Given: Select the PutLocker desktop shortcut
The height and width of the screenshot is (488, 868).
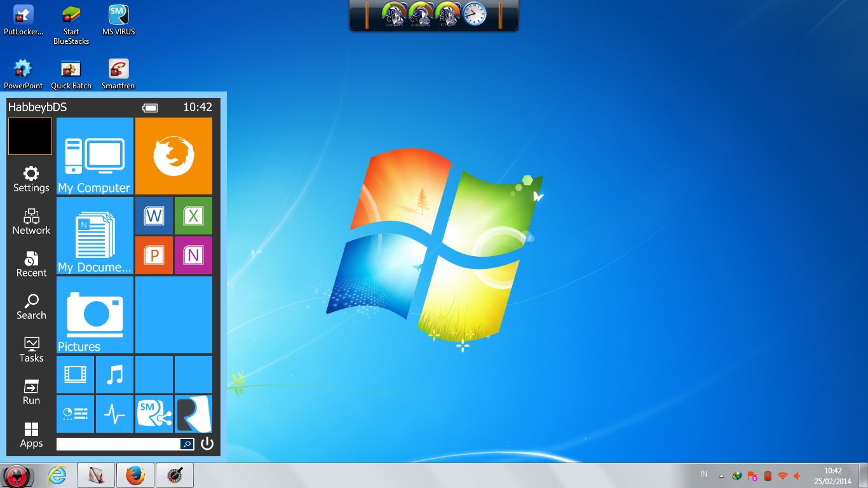Looking at the screenshot, I should click(x=24, y=20).
